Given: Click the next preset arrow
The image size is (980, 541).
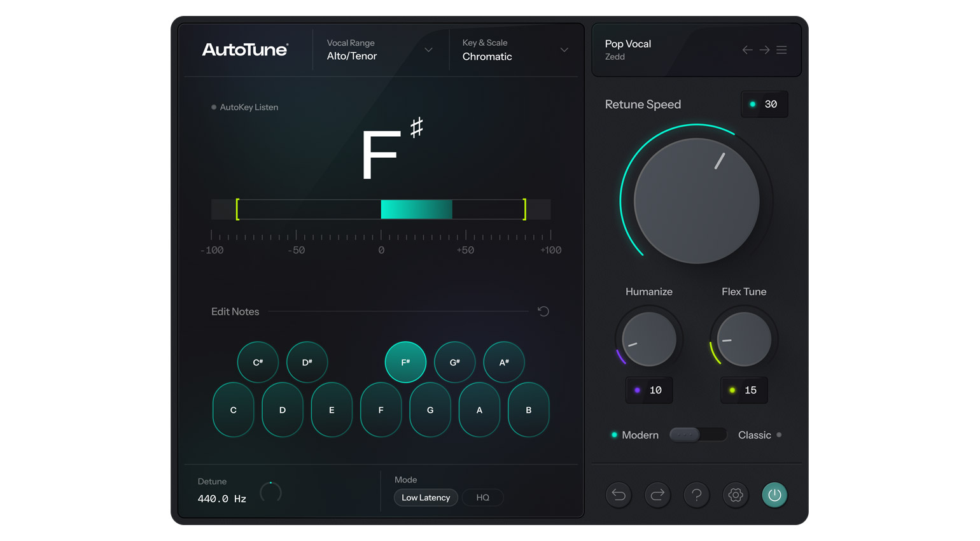Looking at the screenshot, I should [764, 50].
